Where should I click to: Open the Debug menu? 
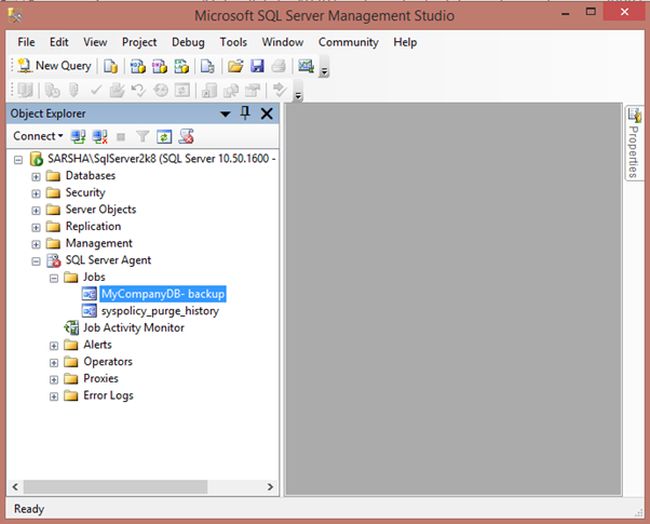coord(188,42)
